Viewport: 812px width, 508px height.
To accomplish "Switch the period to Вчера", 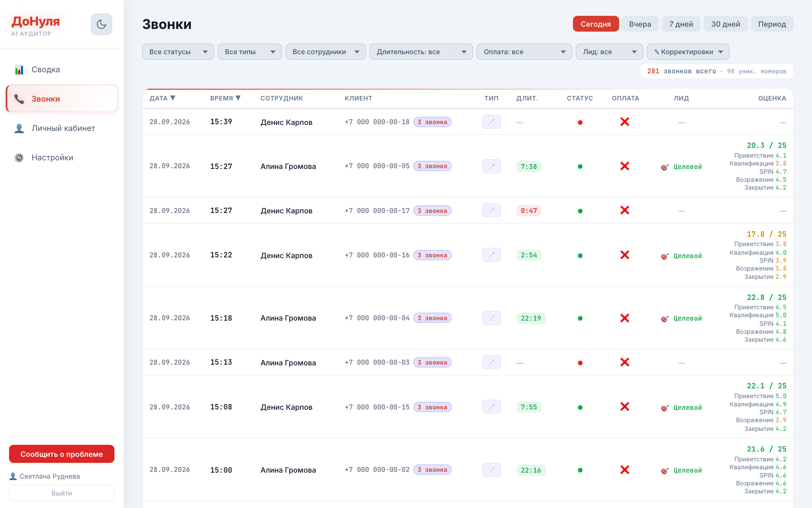I will coord(640,24).
